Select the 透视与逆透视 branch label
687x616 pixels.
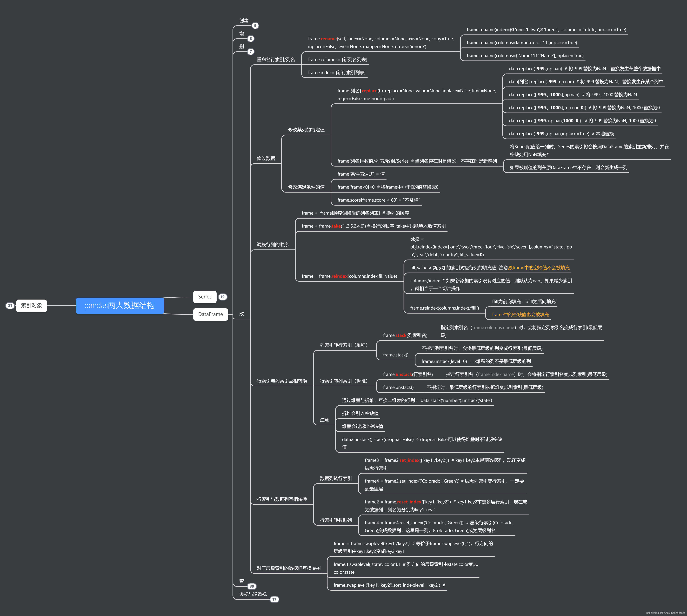pos(253,594)
